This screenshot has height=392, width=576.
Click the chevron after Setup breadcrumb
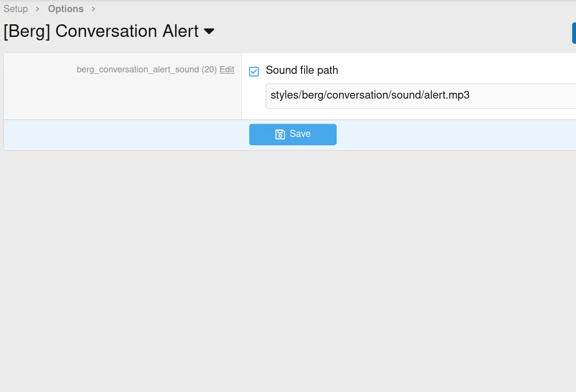37,9
